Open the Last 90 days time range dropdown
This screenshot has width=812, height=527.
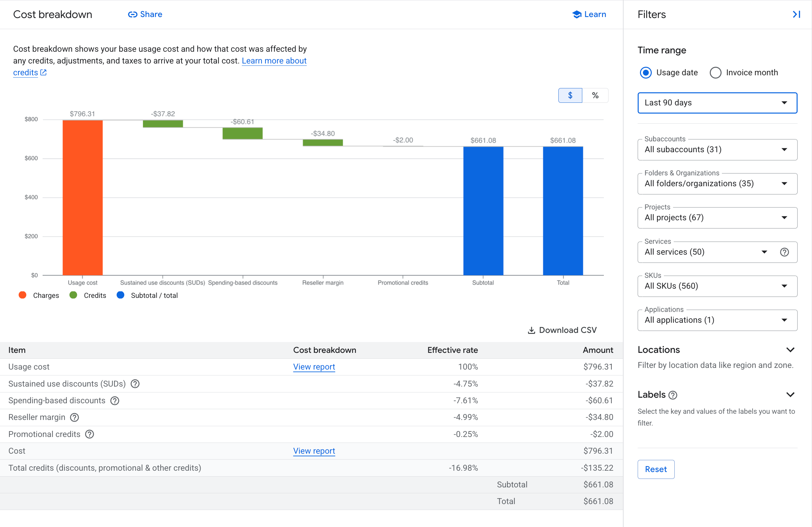pos(716,102)
